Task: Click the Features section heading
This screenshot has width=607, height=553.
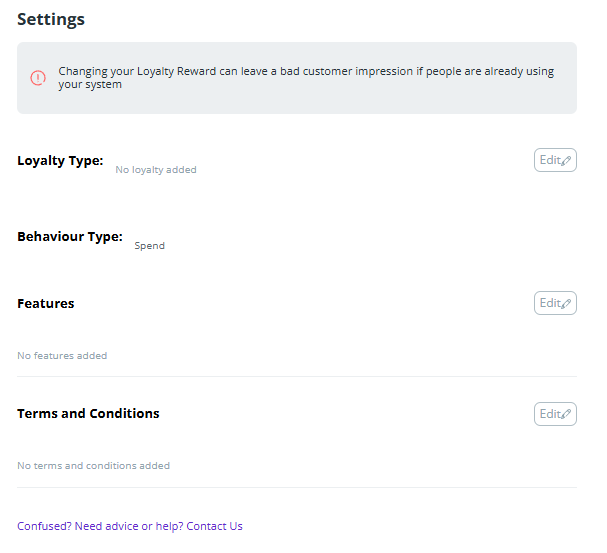Action: coord(46,303)
